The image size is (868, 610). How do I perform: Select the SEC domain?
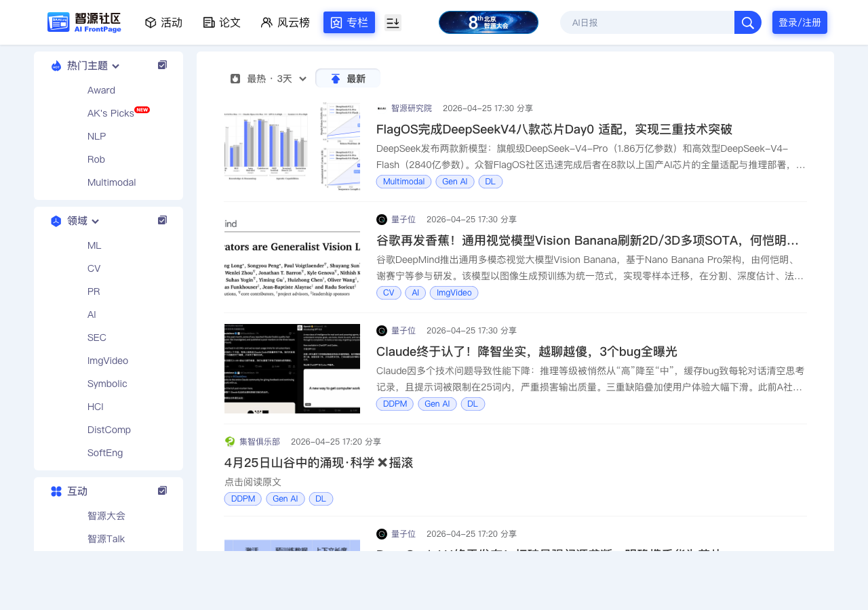point(97,338)
